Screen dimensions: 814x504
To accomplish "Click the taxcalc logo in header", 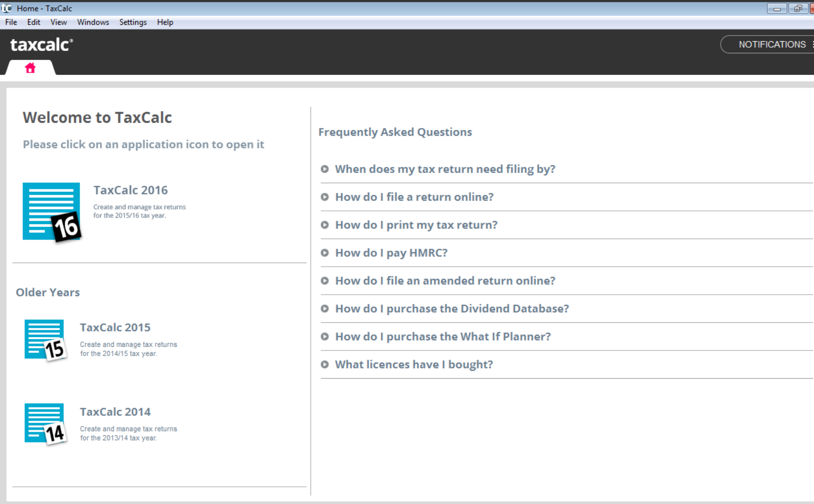I will click(x=42, y=45).
